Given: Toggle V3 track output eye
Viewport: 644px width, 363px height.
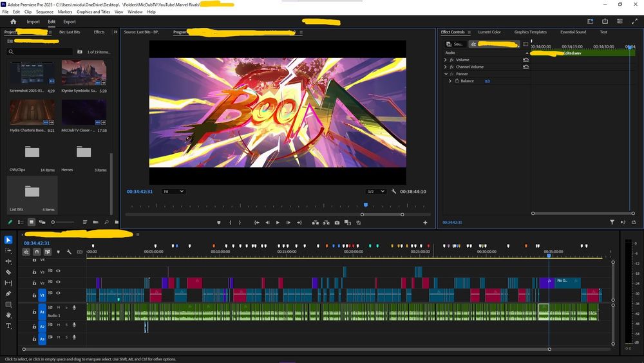Looking at the screenshot, I should 59,271.
